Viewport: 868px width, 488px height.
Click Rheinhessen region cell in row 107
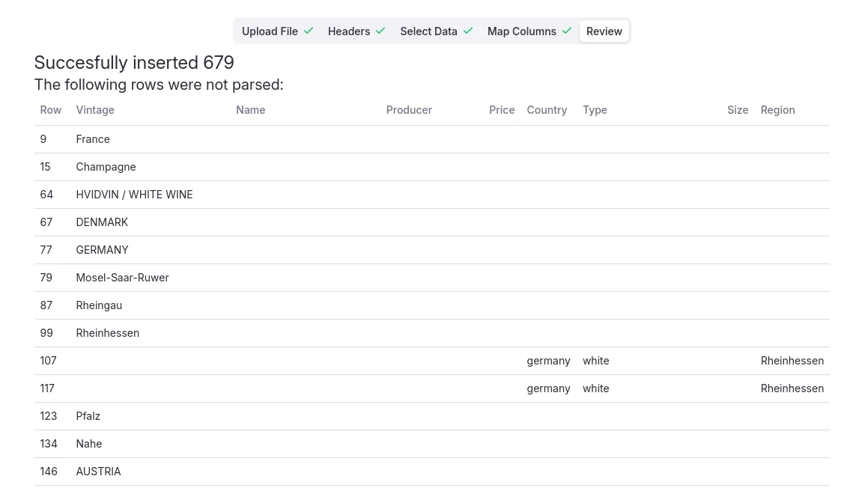[792, 360]
